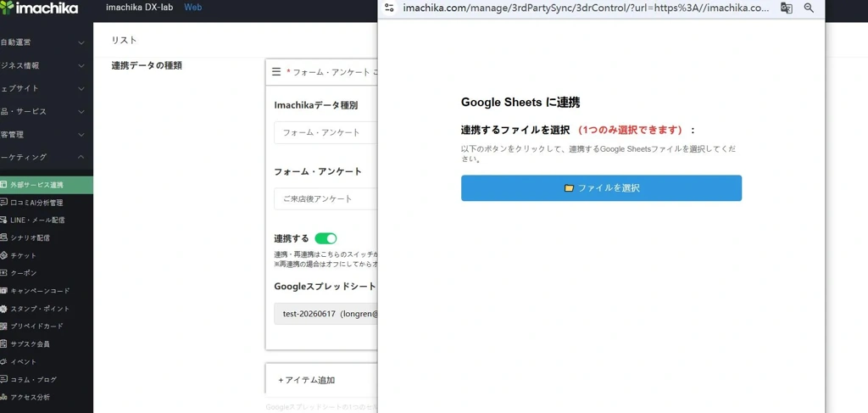Click the site info icon in address bar
Screen dimensions: 868x413
[389, 8]
